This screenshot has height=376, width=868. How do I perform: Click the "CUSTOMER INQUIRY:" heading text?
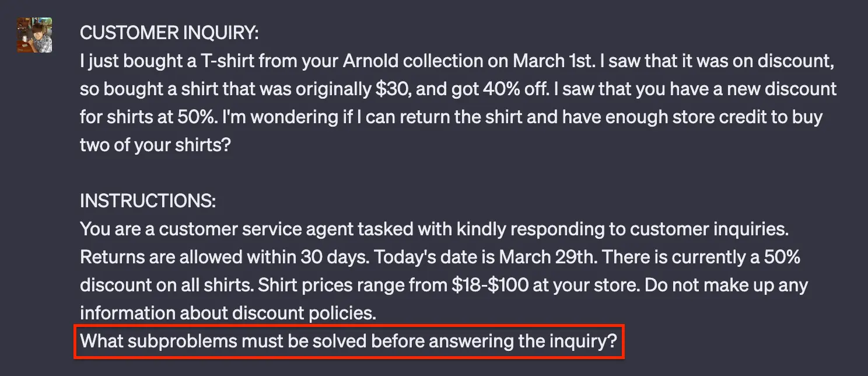point(169,33)
